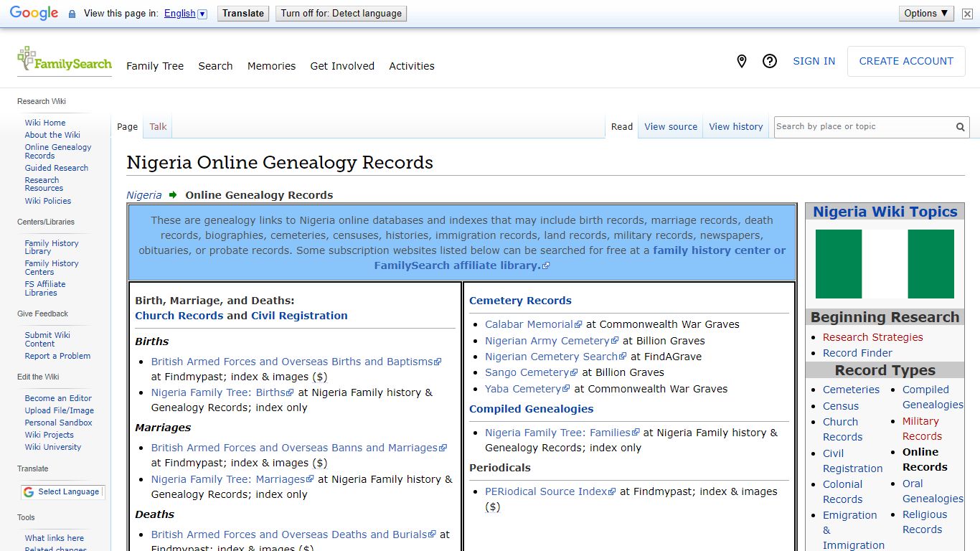The image size is (980, 551).
Task: Click Report a Problem link
Action: (x=57, y=356)
